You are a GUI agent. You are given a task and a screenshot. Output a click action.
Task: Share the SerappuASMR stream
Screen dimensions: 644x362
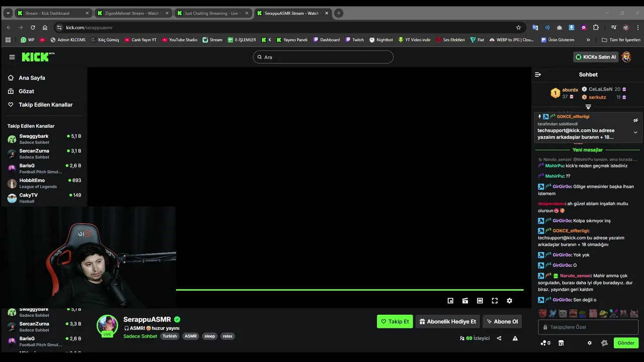[x=499, y=338]
